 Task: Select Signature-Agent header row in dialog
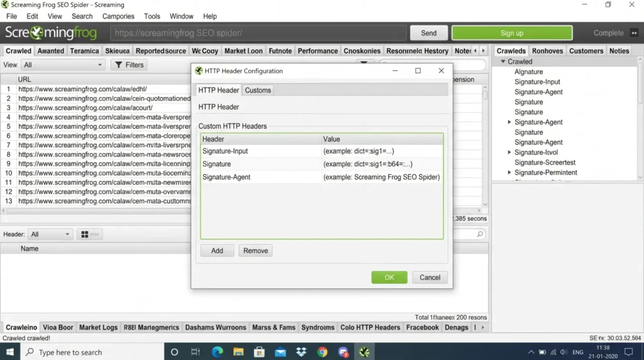point(321,177)
